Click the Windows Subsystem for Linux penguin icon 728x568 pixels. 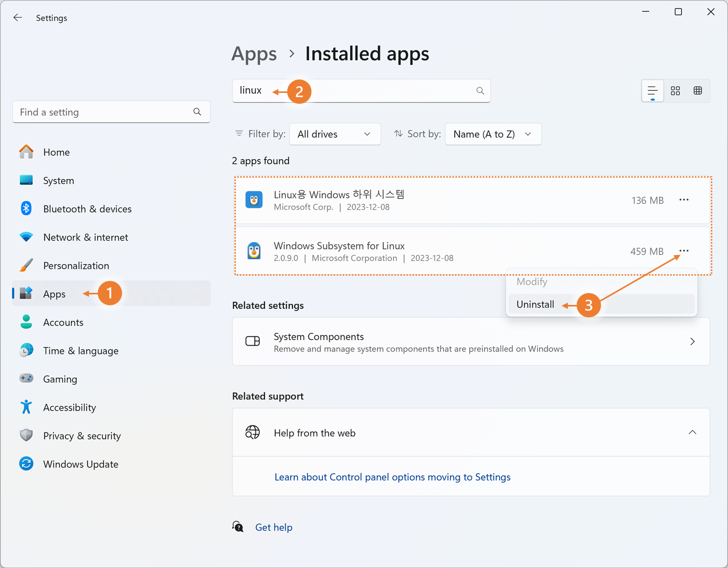coord(254,251)
